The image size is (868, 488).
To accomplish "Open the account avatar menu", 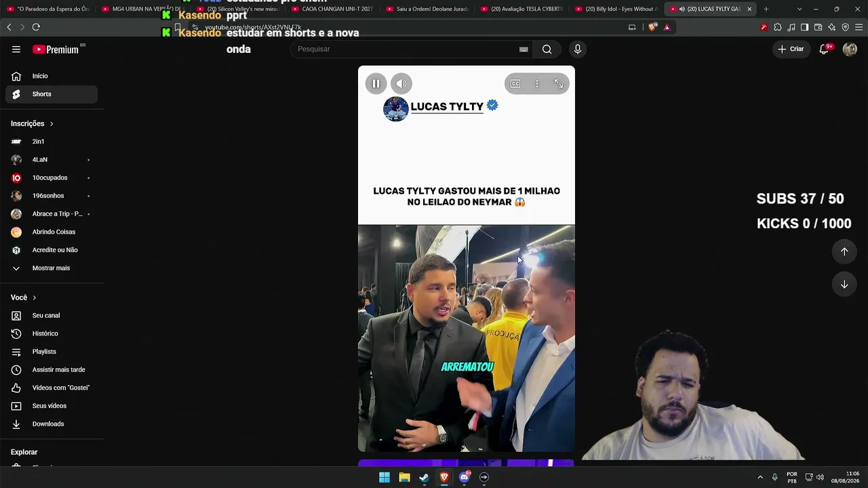I will pos(850,49).
